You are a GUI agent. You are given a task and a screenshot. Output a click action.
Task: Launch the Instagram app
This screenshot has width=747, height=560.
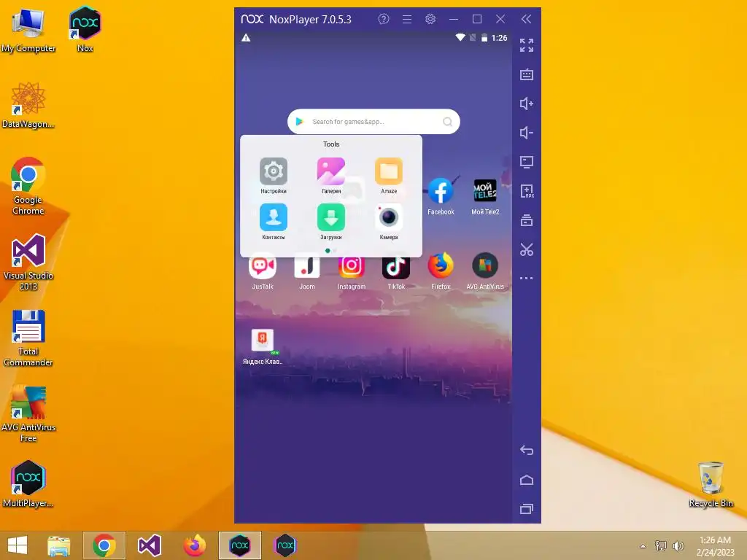[352, 271]
